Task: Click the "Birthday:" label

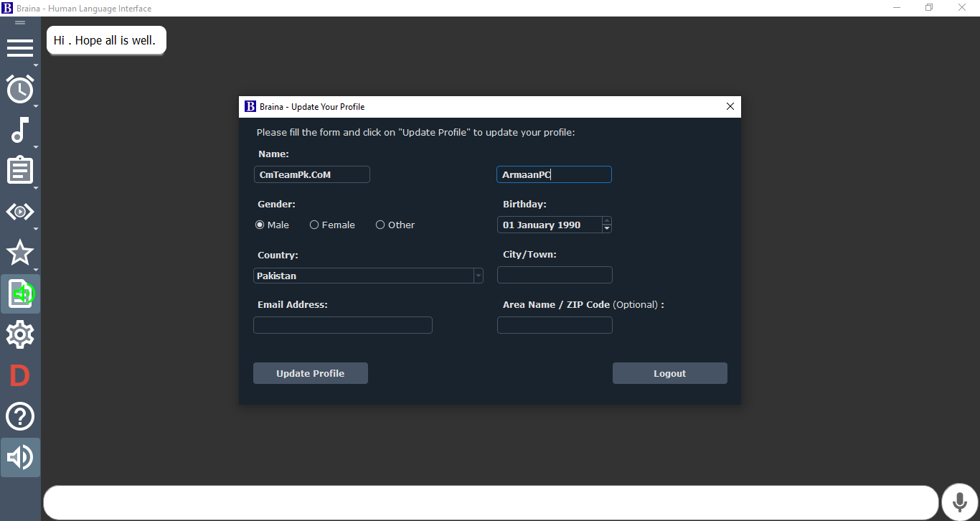Action: point(524,204)
